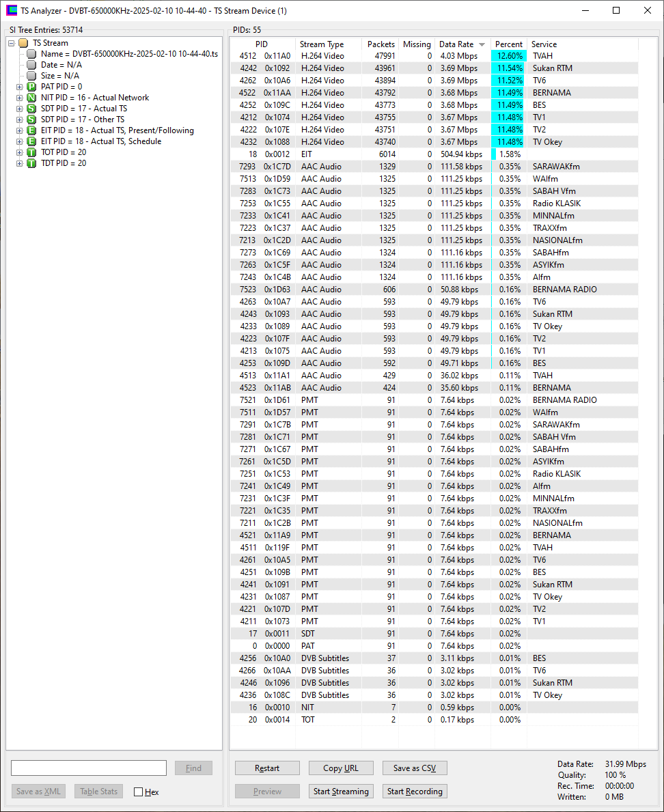Click the green N icon for NIT PID
Image resolution: width=664 pixels, height=812 pixels.
click(31, 98)
